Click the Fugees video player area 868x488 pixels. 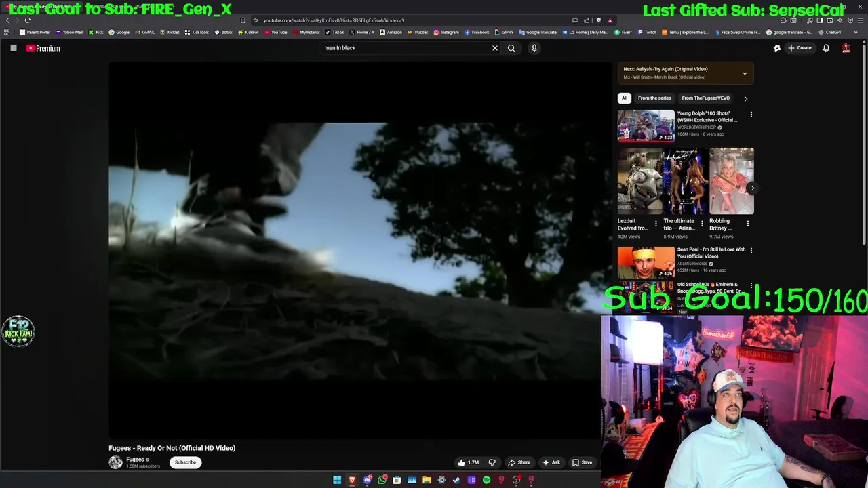tap(360, 251)
